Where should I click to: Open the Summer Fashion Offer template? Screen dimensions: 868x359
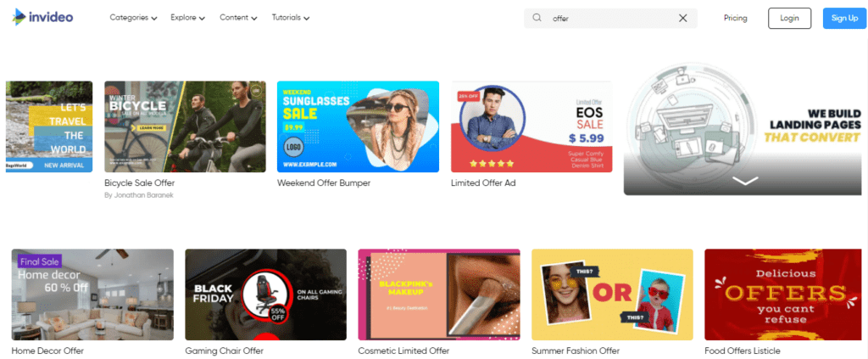click(x=612, y=294)
